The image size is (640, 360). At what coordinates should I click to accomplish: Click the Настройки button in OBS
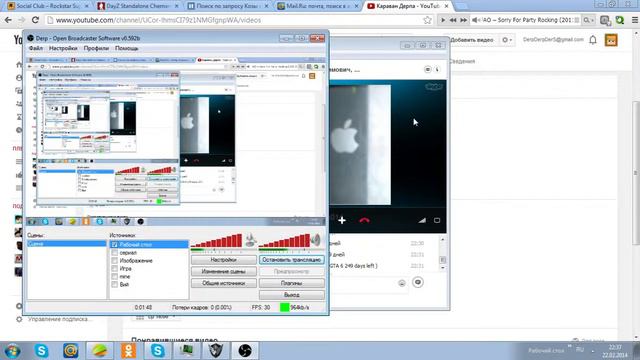click(224, 260)
